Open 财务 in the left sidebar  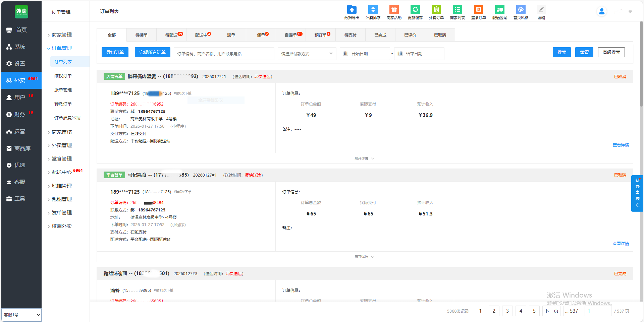coord(19,114)
